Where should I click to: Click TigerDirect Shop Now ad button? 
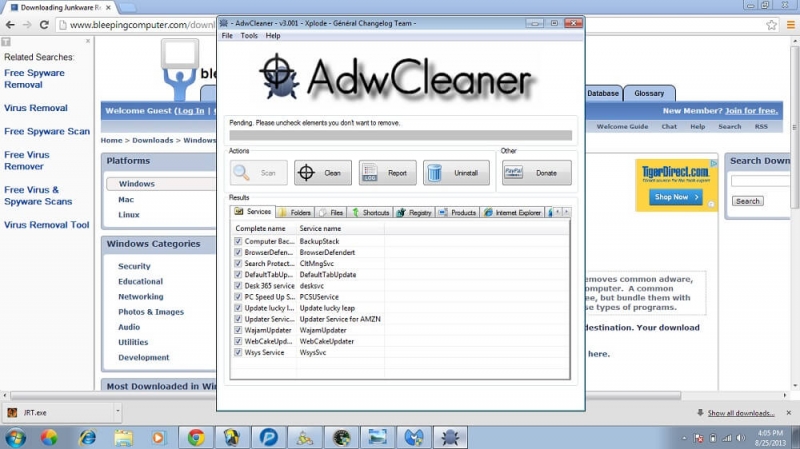676,197
